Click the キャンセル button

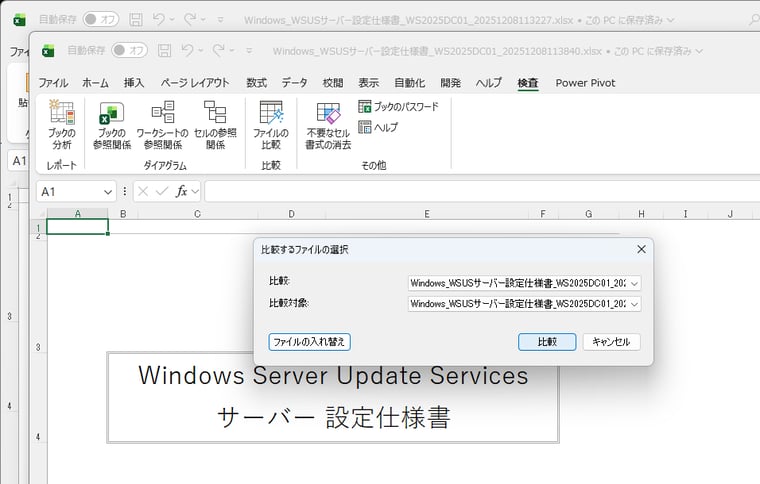[x=611, y=342]
